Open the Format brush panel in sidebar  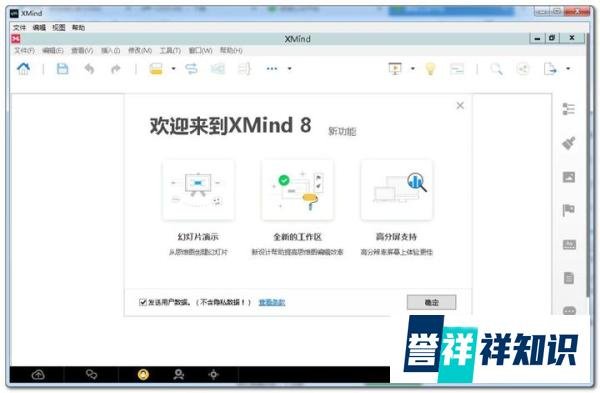click(x=569, y=143)
